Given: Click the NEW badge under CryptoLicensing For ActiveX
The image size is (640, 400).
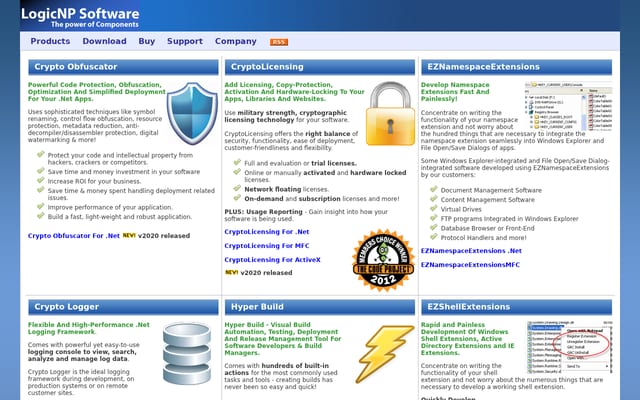Looking at the screenshot, I should tap(231, 273).
